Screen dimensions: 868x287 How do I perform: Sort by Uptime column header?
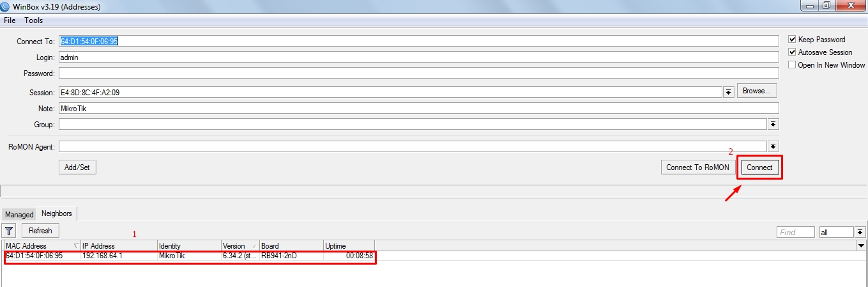click(349, 246)
